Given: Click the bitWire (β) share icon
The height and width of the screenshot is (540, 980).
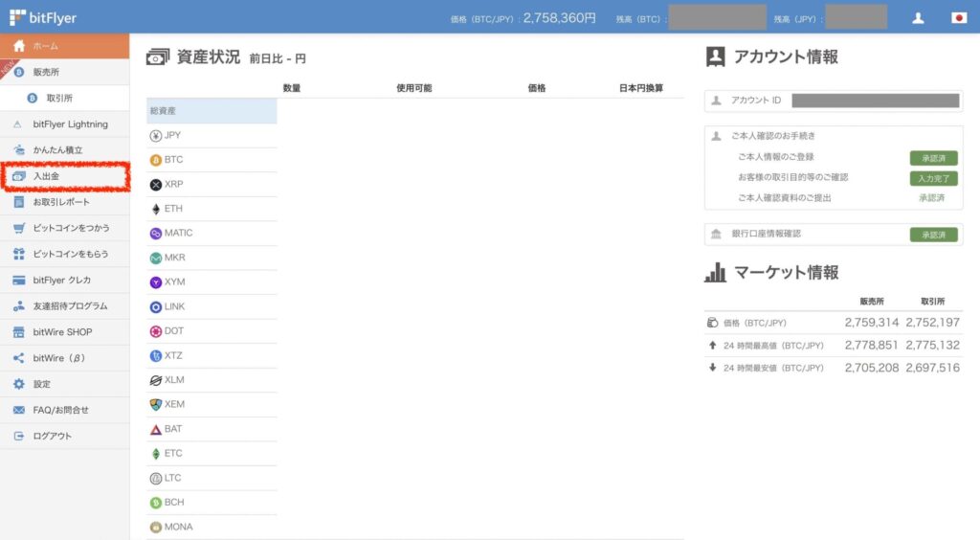Looking at the screenshot, I should [x=19, y=358].
